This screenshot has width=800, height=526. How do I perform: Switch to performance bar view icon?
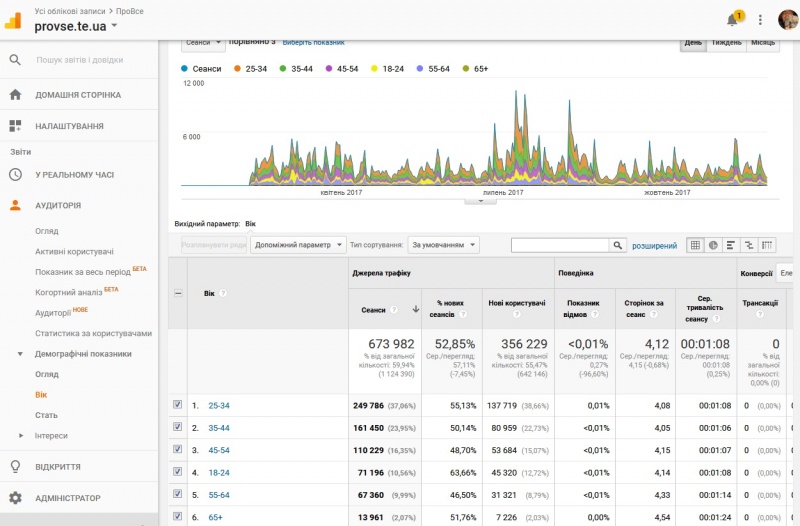click(731, 245)
